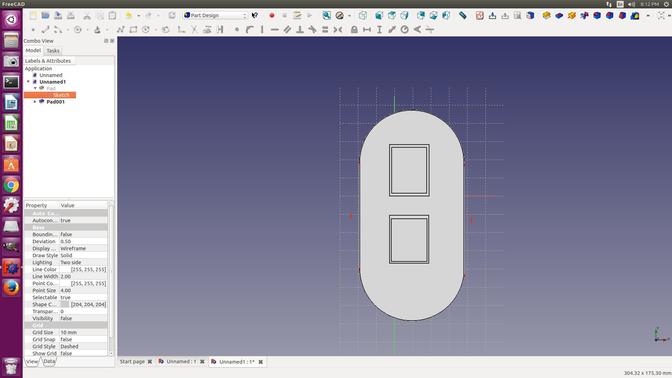Click the Shape Color swatch
Image resolution: width=672 pixels, height=378 pixels.
[x=65, y=304]
